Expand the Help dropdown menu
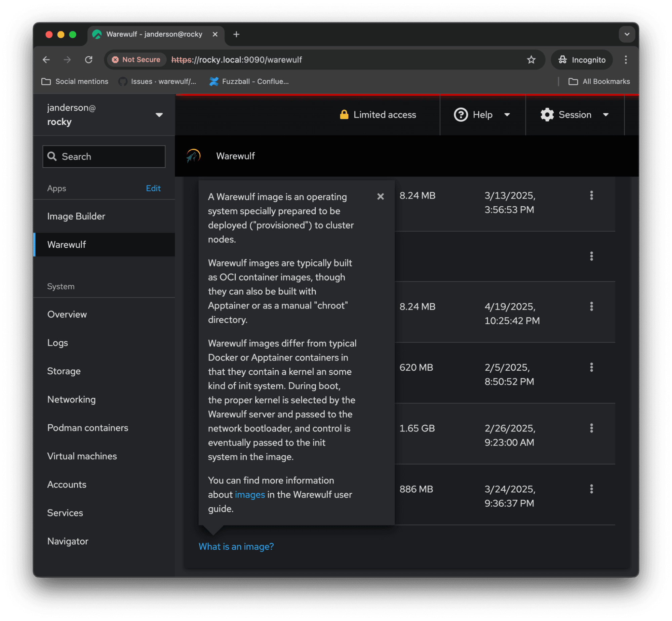 (482, 115)
